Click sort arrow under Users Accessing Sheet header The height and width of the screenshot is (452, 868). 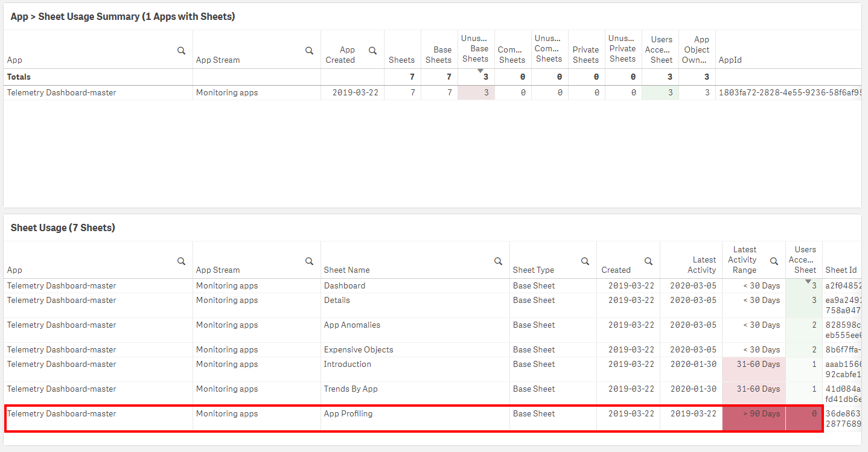coord(808,281)
